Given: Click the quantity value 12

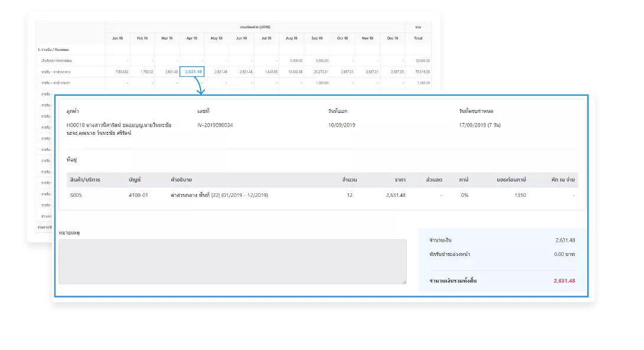Looking at the screenshot, I should point(349,195).
